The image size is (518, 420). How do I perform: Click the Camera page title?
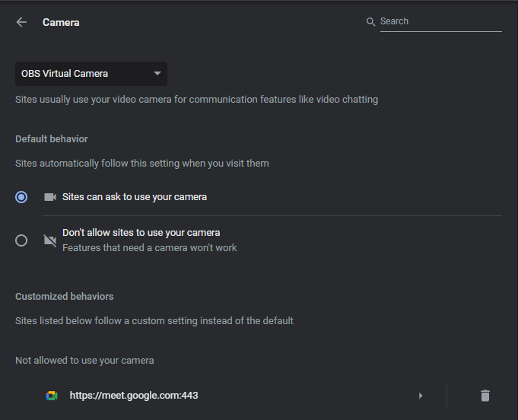tap(61, 22)
